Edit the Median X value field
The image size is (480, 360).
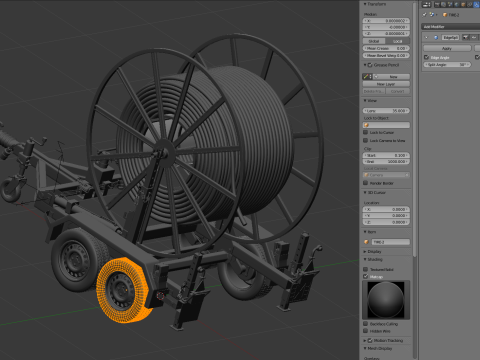pyautogui.click(x=386, y=21)
